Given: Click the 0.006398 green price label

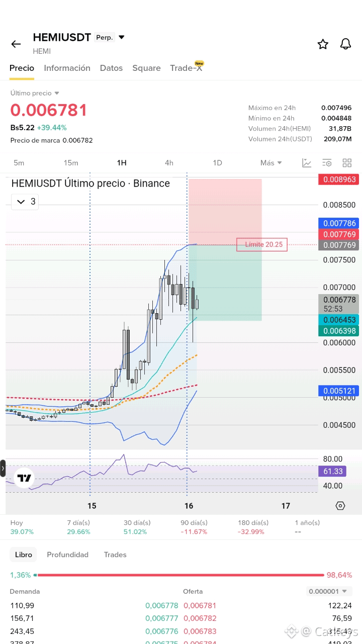Looking at the screenshot, I should coord(338,331).
